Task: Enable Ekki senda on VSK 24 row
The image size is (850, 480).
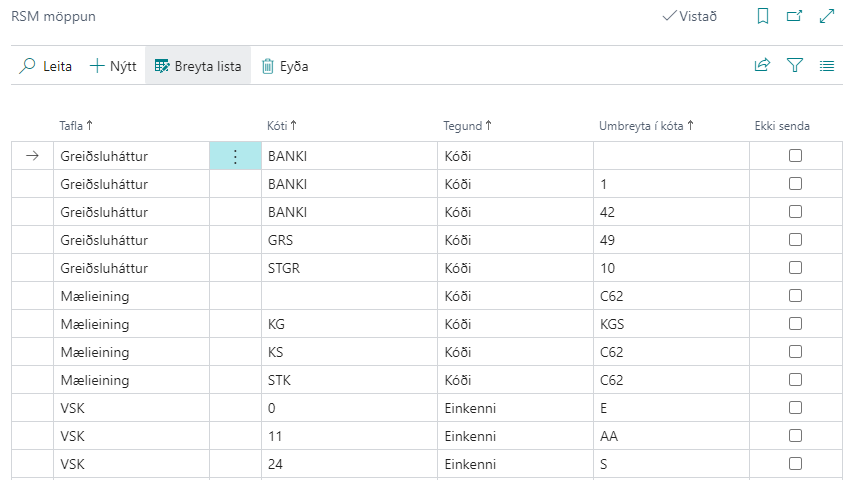Action: pos(796,464)
